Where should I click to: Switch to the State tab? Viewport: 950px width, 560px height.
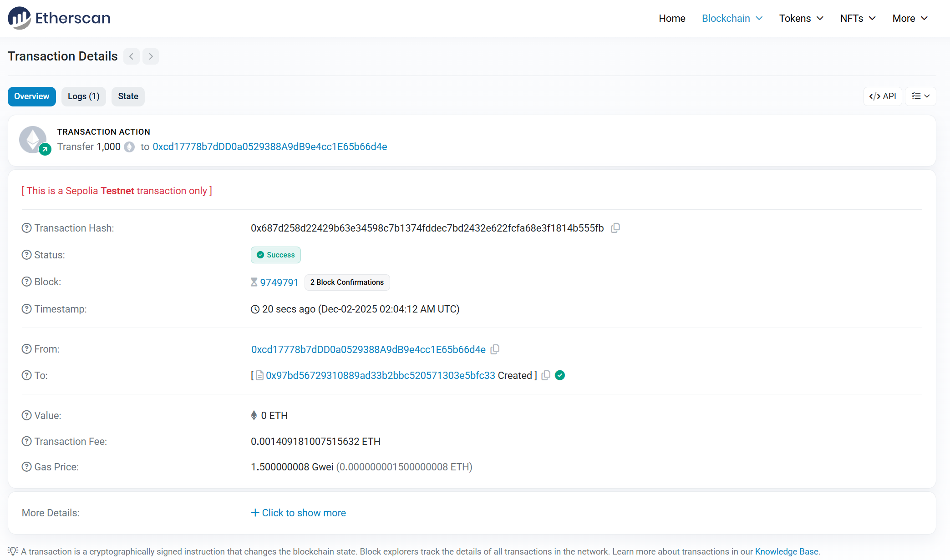[x=128, y=96]
